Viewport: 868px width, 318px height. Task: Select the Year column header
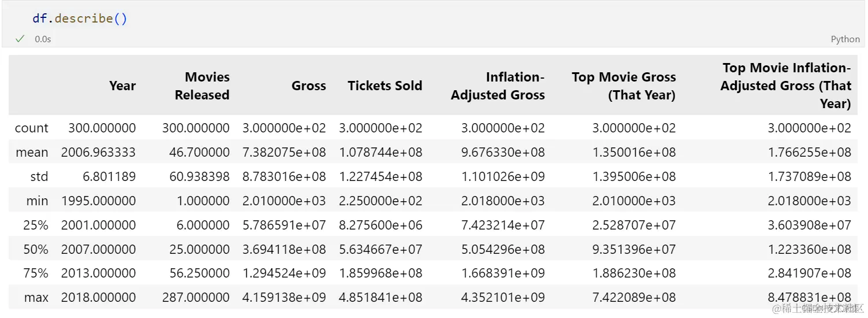pyautogui.click(x=123, y=86)
